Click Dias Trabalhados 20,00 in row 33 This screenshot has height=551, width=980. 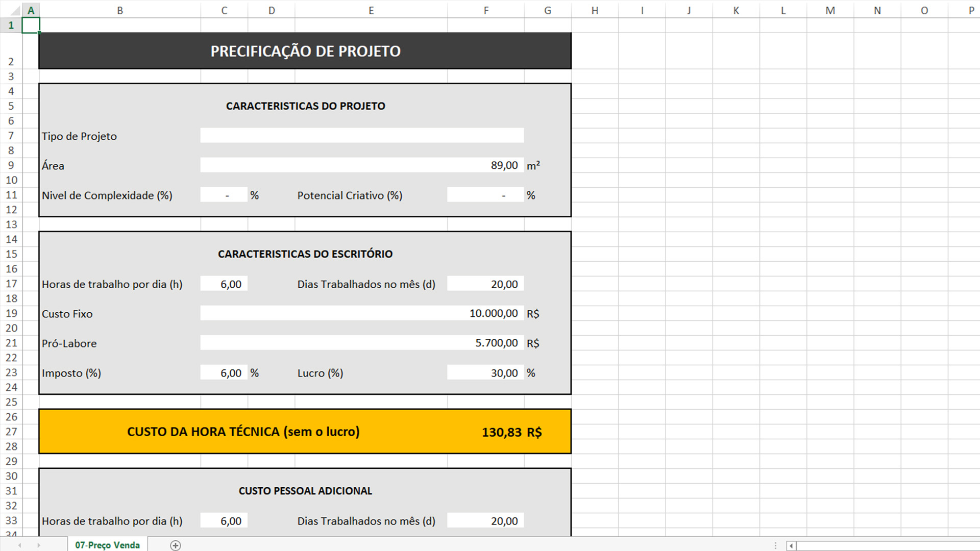pos(485,520)
